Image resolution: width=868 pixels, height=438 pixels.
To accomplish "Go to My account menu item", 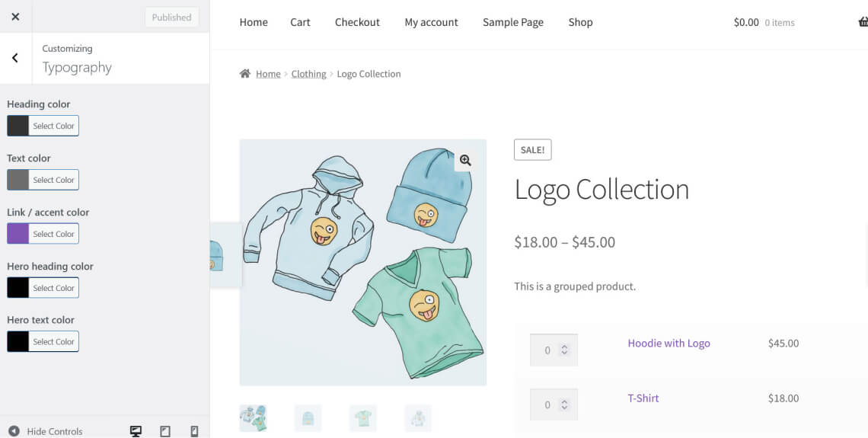I will [x=431, y=22].
